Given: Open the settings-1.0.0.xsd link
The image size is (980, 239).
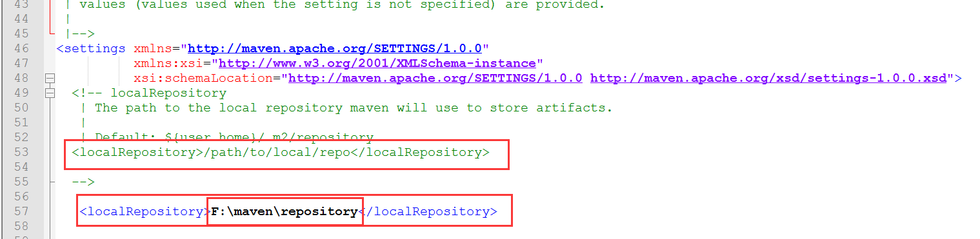Looking at the screenshot, I should click(768, 78).
